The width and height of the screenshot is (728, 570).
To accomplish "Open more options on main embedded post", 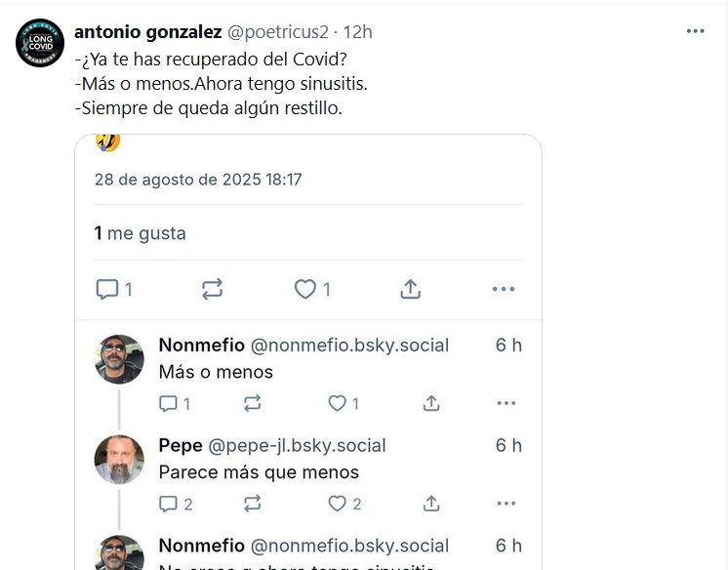I will point(504,289).
